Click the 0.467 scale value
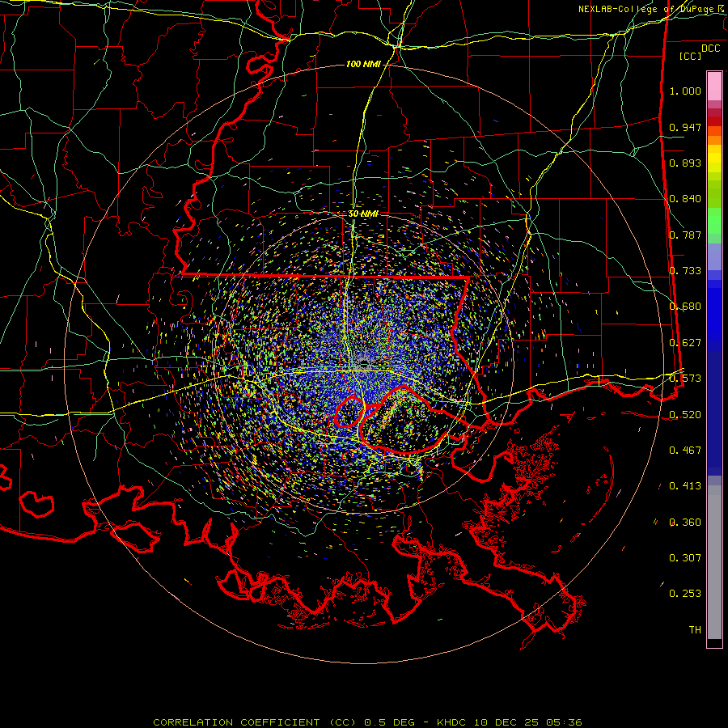This screenshot has height=728, width=728. 685,451
